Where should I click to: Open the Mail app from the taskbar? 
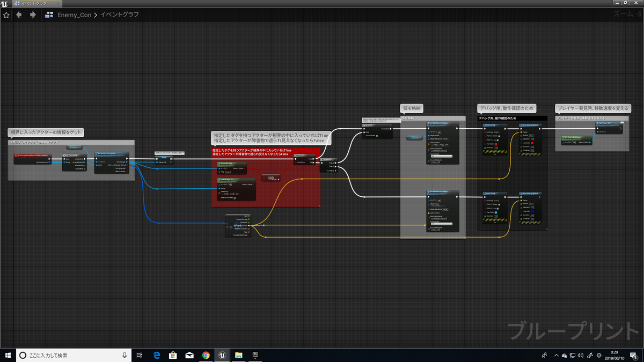(189, 355)
